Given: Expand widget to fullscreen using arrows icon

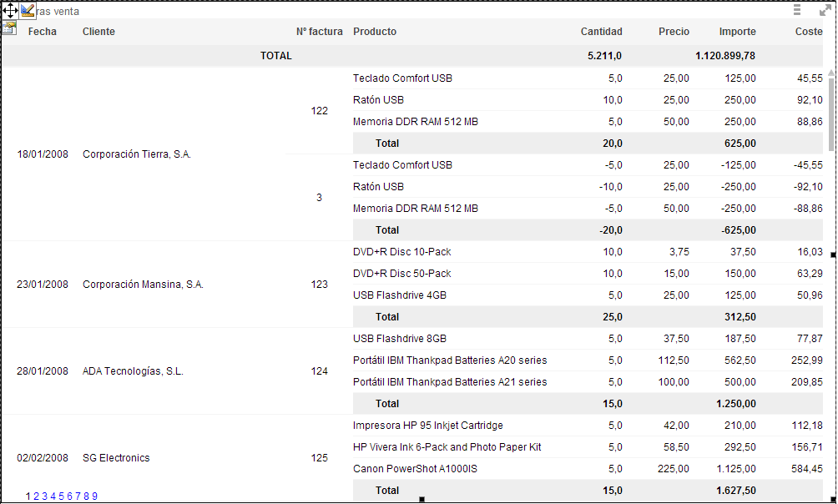Looking at the screenshot, I should click(x=825, y=10).
